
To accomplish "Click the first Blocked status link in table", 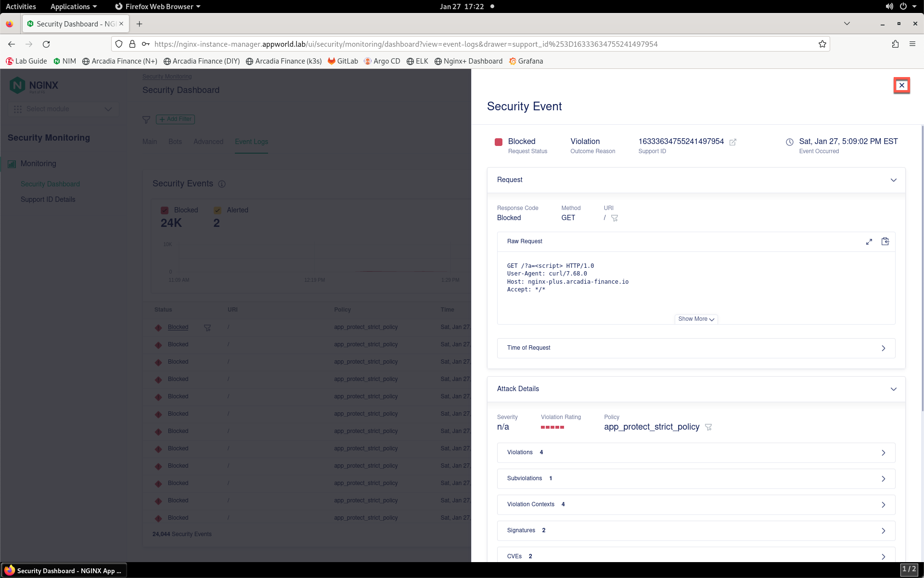I will tap(178, 327).
